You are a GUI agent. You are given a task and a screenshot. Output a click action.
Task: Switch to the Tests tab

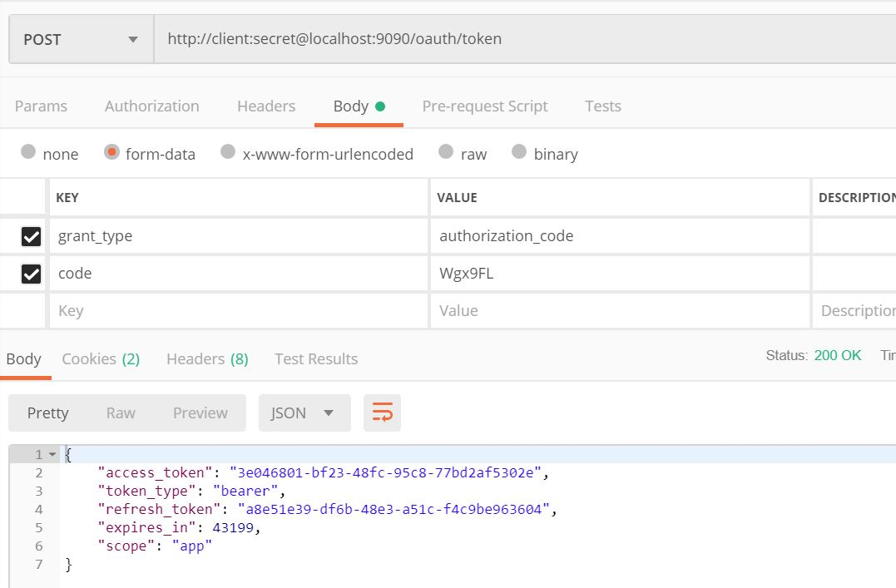tap(603, 106)
